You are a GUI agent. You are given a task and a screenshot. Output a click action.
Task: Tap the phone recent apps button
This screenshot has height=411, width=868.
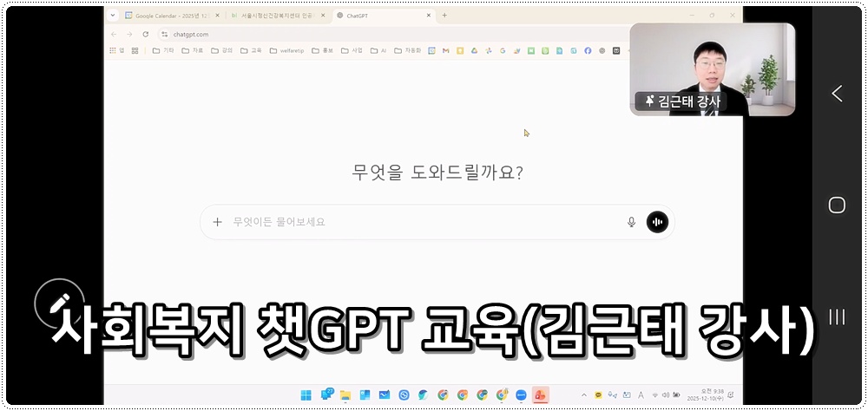837,317
